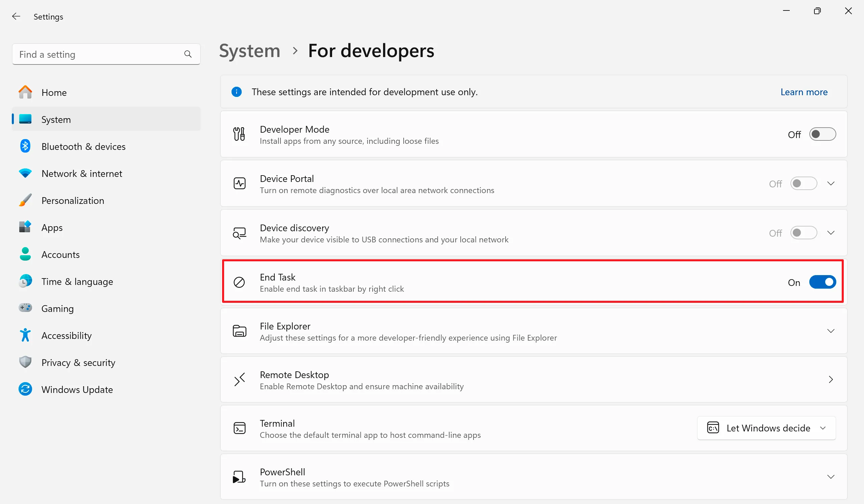Expand the File Explorer settings section
This screenshot has height=504, width=864.
830,331
